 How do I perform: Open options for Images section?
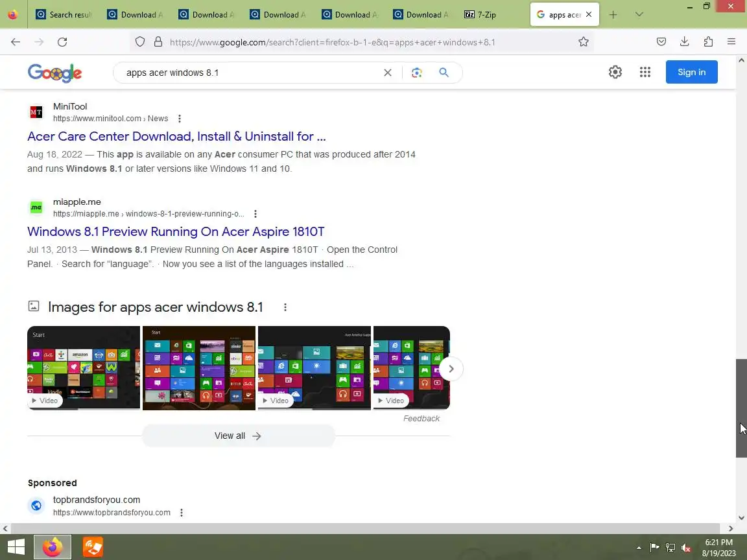coord(285,307)
